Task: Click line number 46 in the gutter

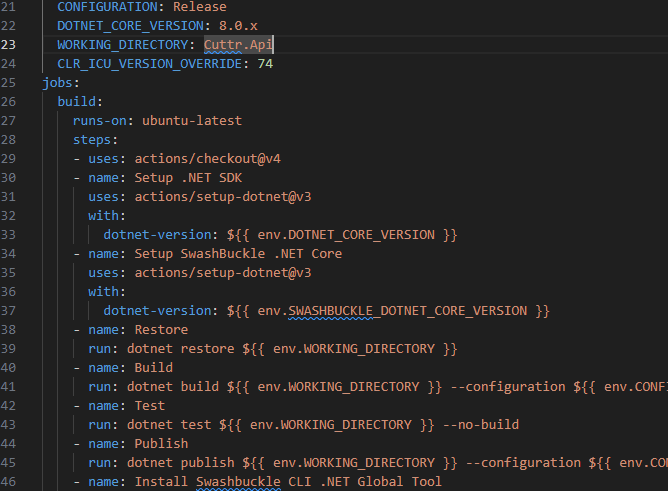Action: click(8, 482)
